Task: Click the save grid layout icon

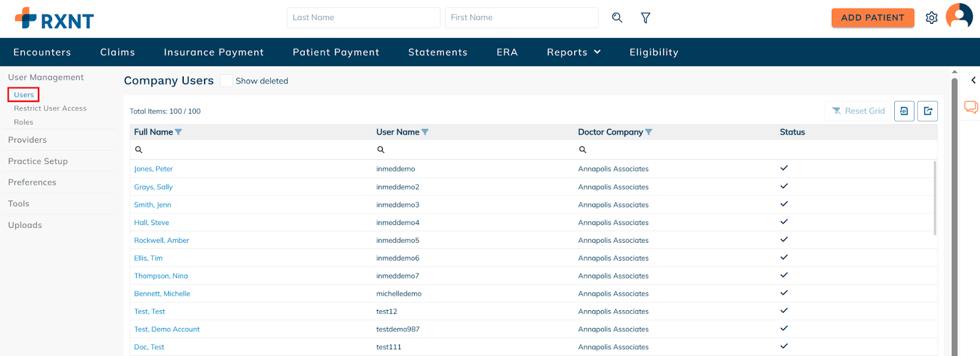Action: [x=904, y=111]
